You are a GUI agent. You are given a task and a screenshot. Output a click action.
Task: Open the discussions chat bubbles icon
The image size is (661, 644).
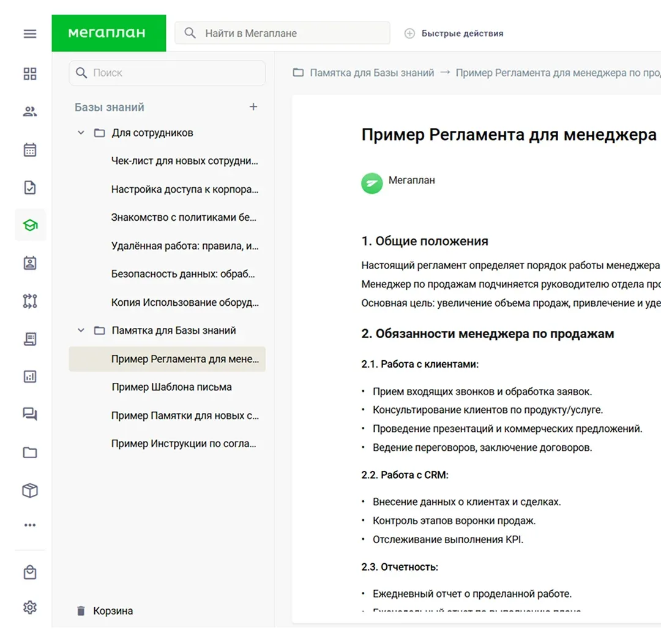click(x=30, y=414)
